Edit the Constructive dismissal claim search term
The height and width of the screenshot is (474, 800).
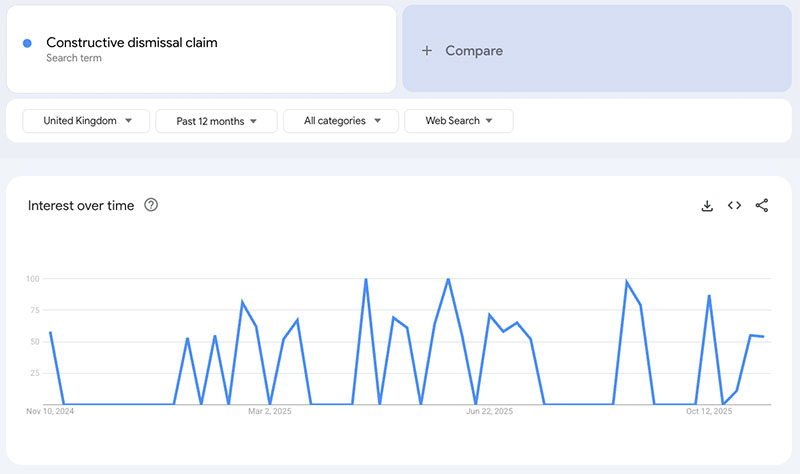click(131, 43)
